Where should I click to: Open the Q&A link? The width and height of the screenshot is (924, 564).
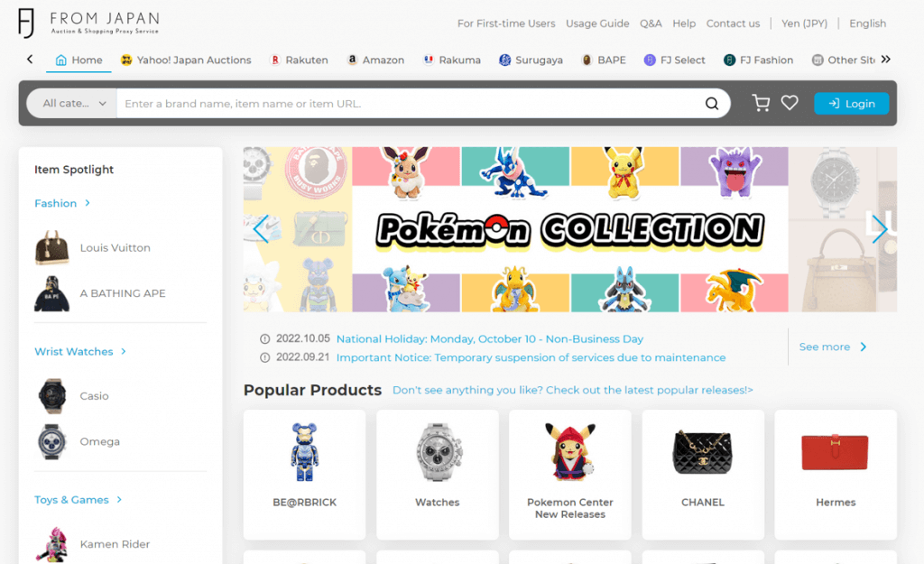point(651,23)
